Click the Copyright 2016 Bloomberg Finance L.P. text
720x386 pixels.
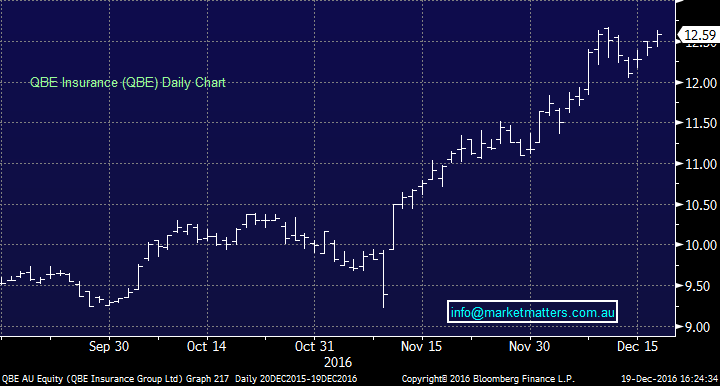(x=488, y=379)
